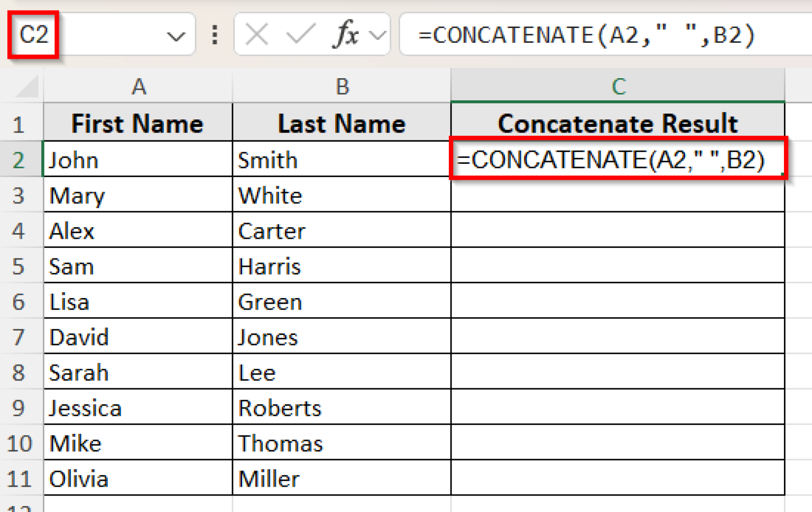Screen dimensions: 812x512
Task: Click the C2 cell showing the CONCATENATE formula
Action: tap(617, 160)
